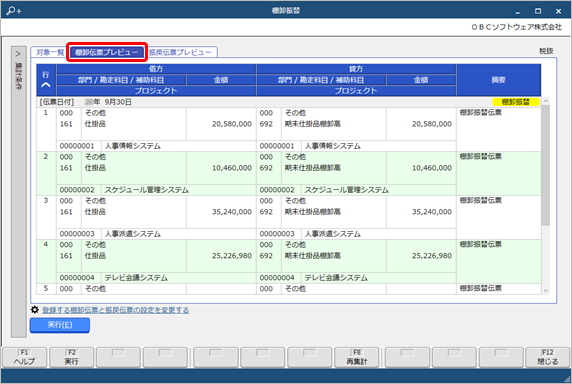Screen dimensions: 572x384
Task: Click row number 5 in the list
Action: [x=46, y=288]
